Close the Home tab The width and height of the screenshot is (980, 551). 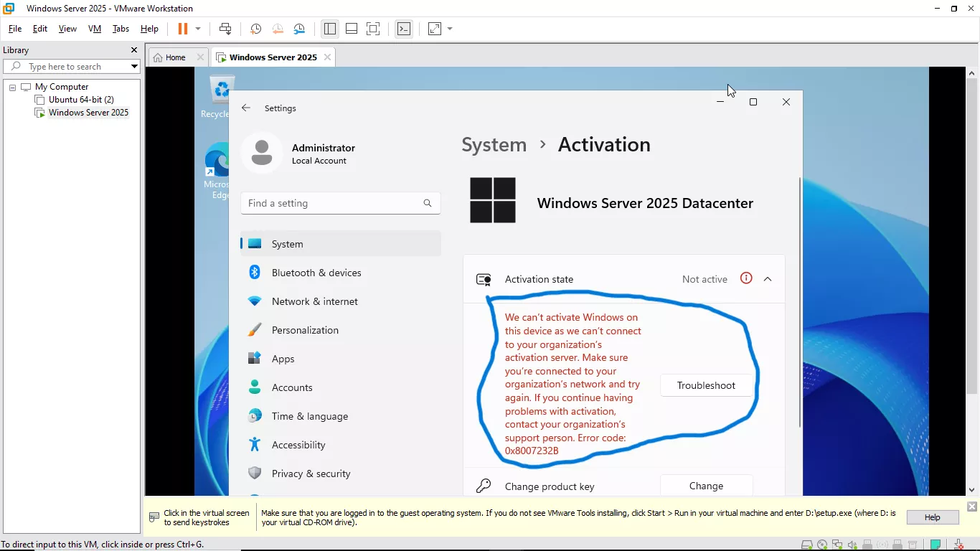pyautogui.click(x=200, y=57)
